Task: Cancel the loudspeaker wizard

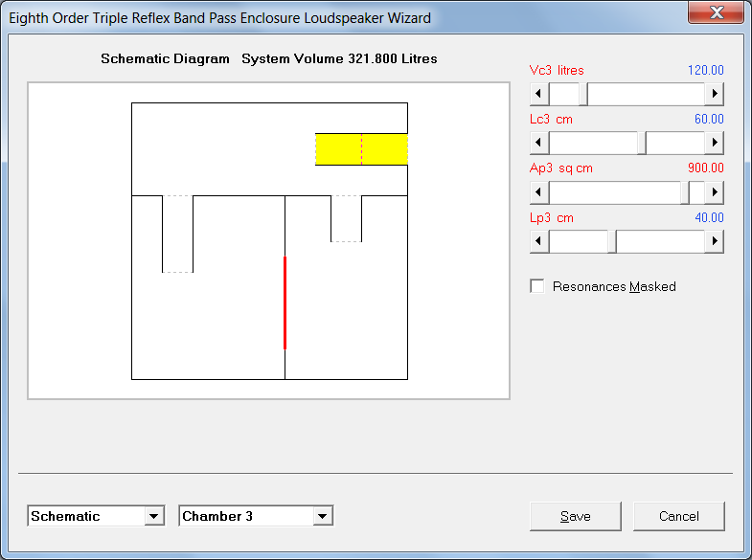Action: pos(678,516)
